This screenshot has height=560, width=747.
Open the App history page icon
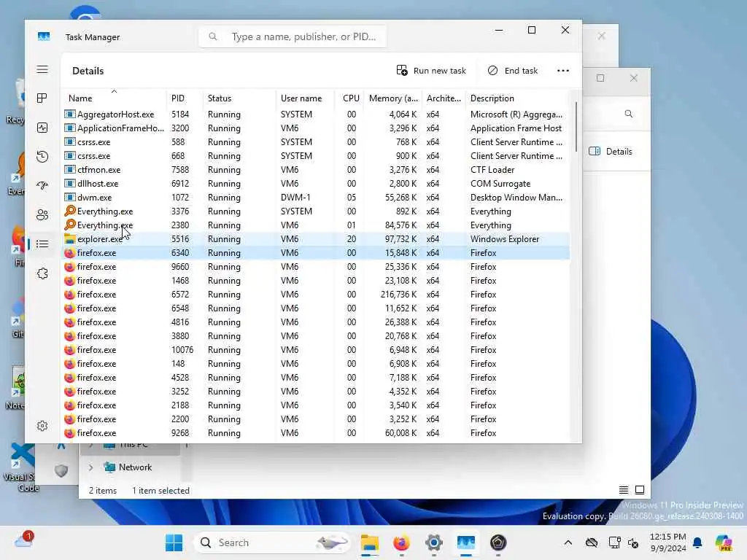pos(42,157)
